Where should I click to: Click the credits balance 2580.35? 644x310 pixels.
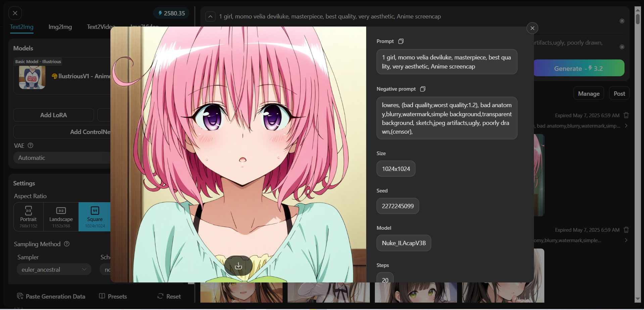(x=171, y=13)
